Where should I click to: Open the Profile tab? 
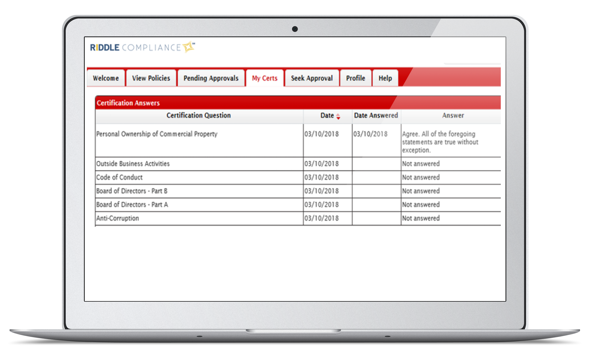coord(356,78)
